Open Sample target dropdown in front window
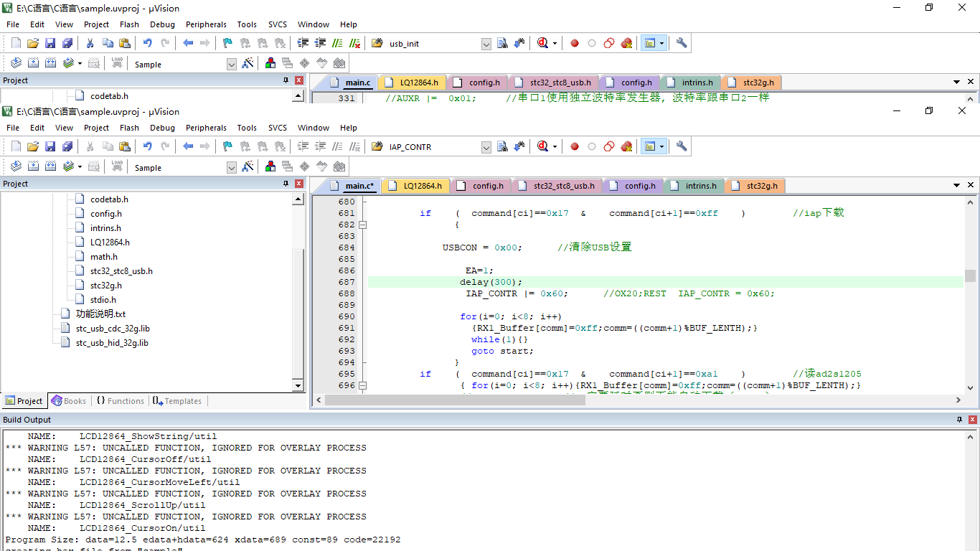Image resolution: width=980 pixels, height=551 pixels. 231,167
